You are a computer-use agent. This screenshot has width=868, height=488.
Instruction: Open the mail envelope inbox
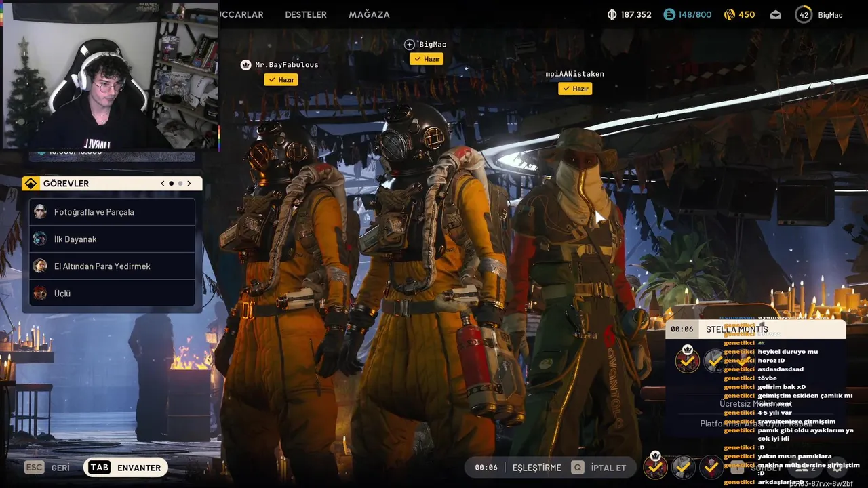tap(776, 14)
